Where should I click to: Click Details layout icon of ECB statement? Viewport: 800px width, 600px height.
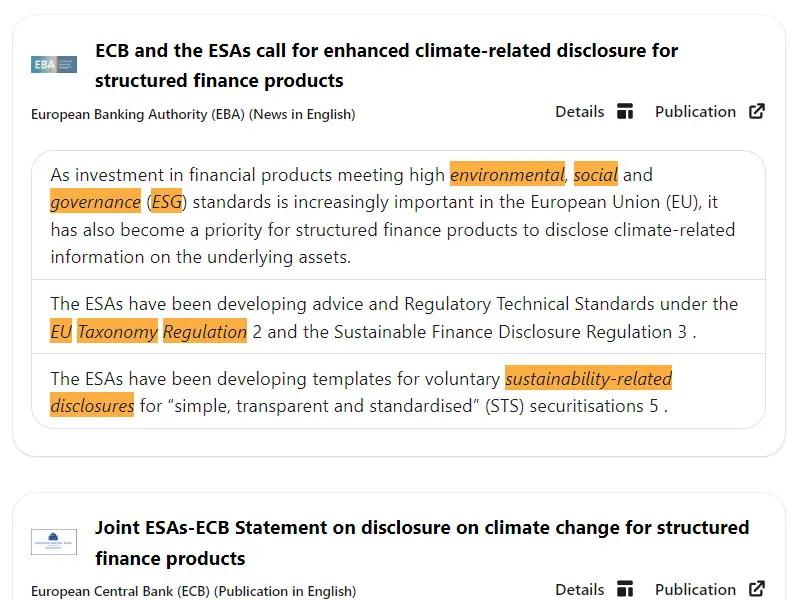coord(625,589)
